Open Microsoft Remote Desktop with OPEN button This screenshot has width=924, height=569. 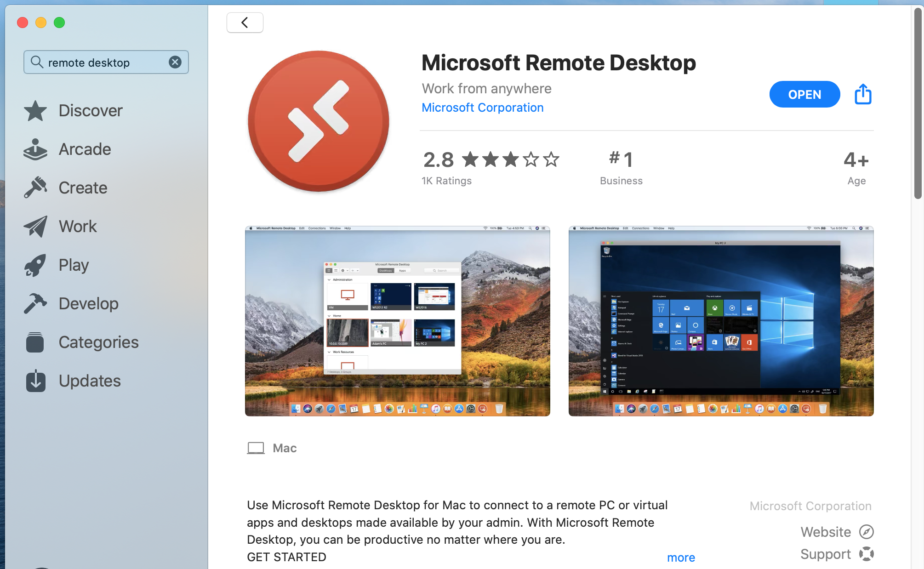804,94
